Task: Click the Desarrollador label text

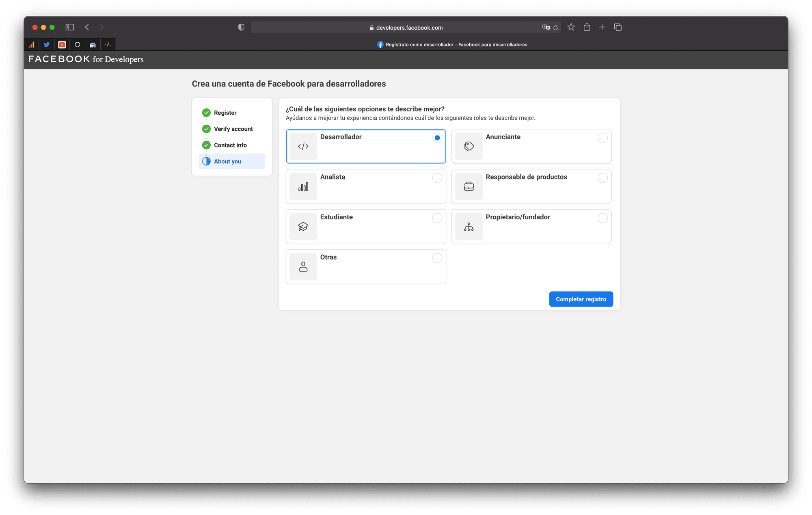Action: 341,137
